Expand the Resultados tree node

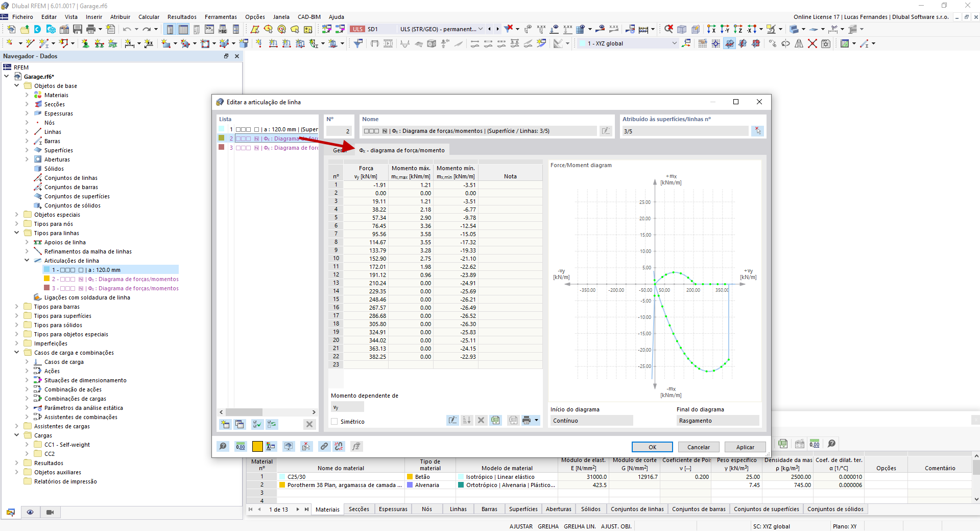pos(17,463)
